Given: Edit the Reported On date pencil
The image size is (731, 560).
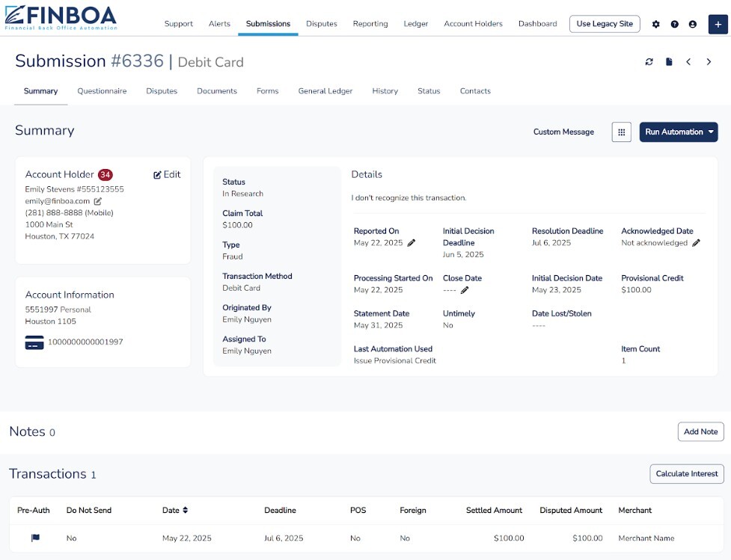Looking at the screenshot, I should [x=412, y=243].
